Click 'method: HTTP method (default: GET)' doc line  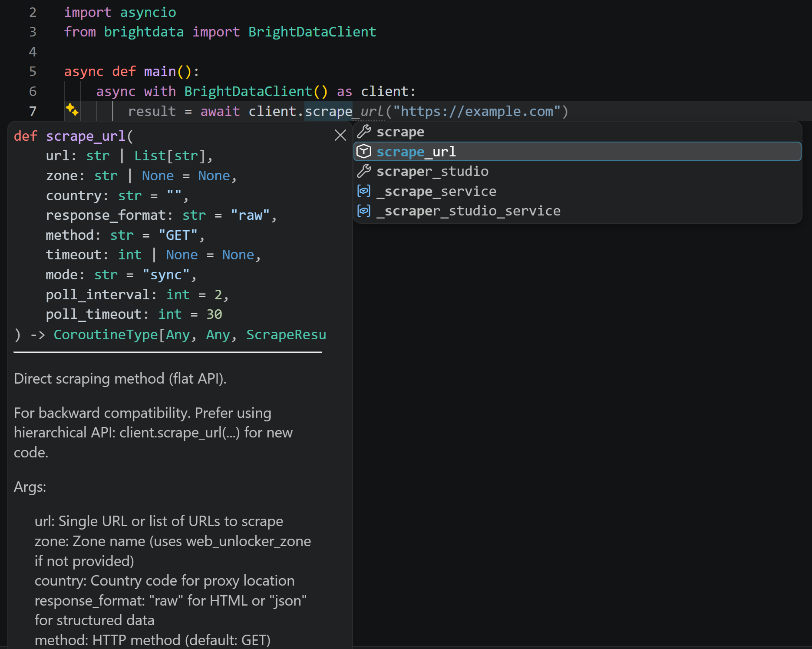tap(152, 640)
